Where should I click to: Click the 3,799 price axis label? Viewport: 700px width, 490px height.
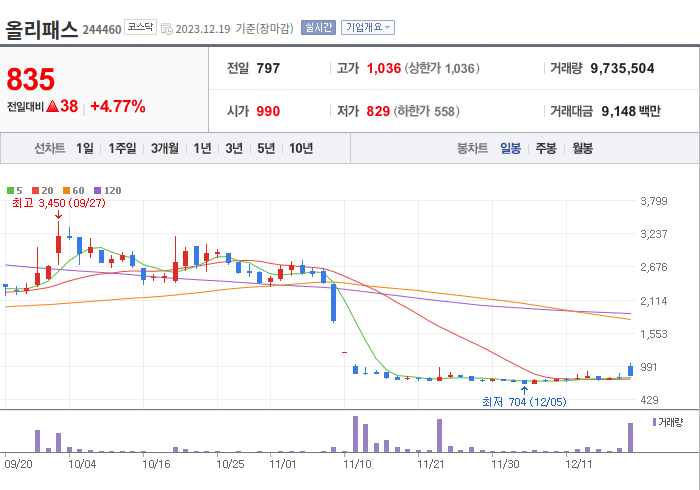tap(654, 201)
